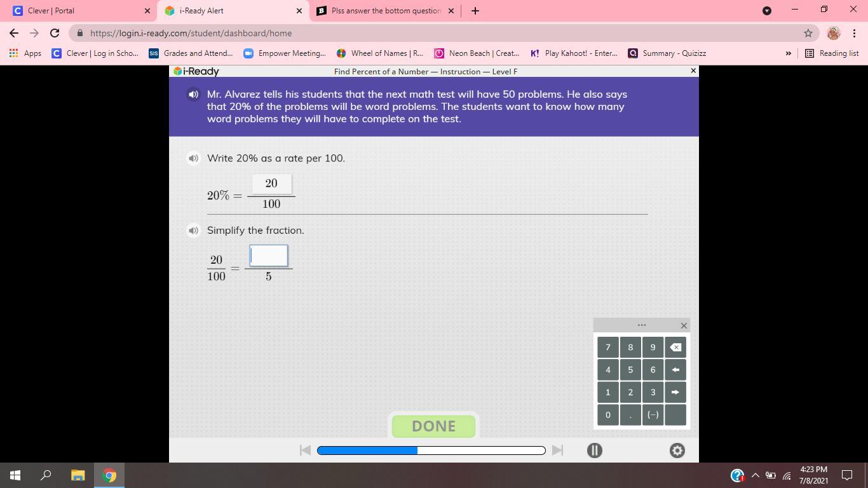
Task: Open 'Clever | Log in Scho...' bookmark
Action: [x=95, y=53]
